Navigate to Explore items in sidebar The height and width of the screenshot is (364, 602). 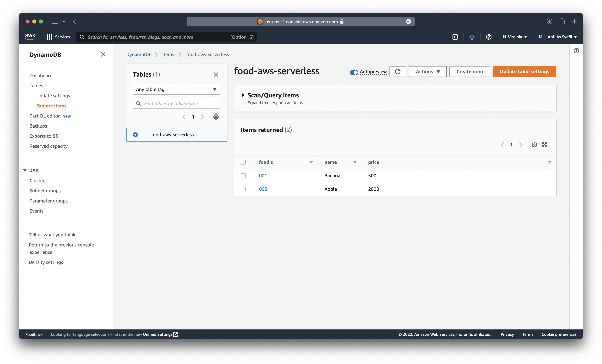pos(51,105)
